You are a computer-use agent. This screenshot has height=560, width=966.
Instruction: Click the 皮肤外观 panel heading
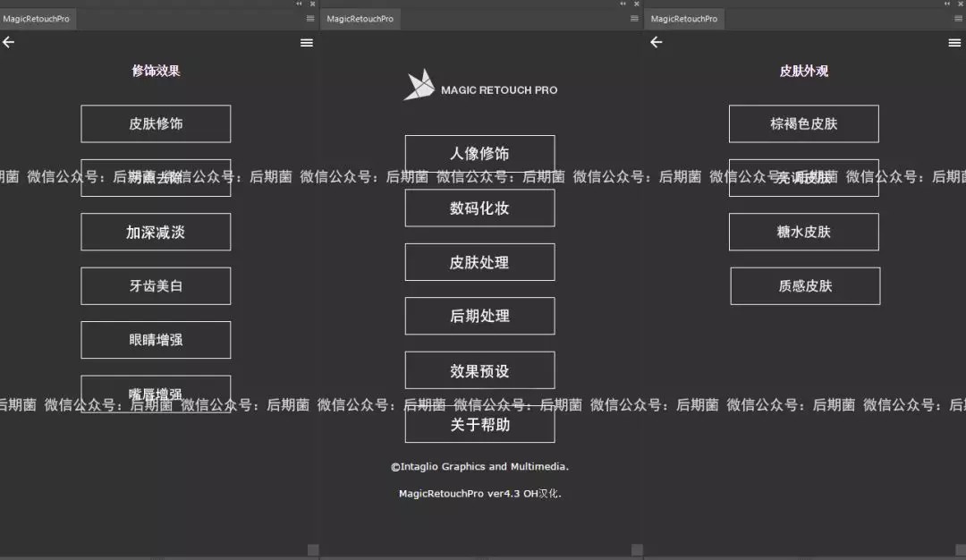pyautogui.click(x=804, y=71)
